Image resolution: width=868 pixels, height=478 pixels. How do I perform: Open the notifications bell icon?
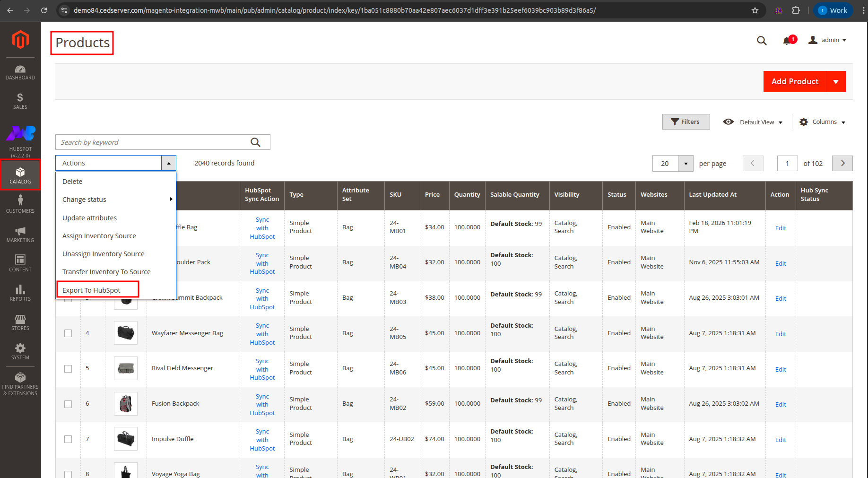point(787,41)
